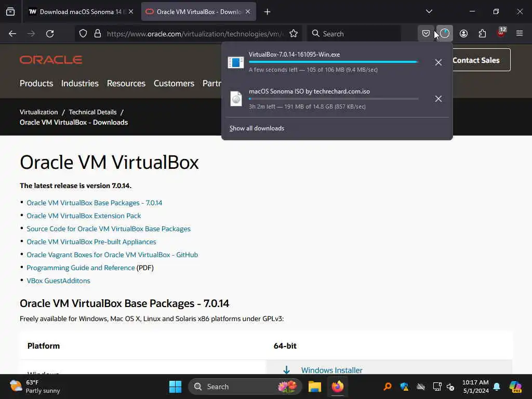The width and height of the screenshot is (532, 399).
Task: View site security lock information
Action: pyautogui.click(x=98, y=34)
